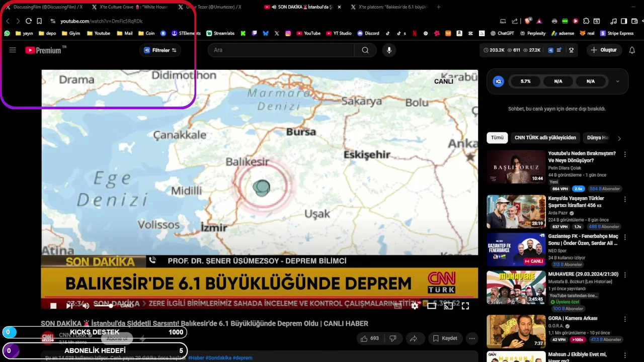The image size is (644, 362).
Task: Seek on the red video progress bar
Action: [260, 297]
